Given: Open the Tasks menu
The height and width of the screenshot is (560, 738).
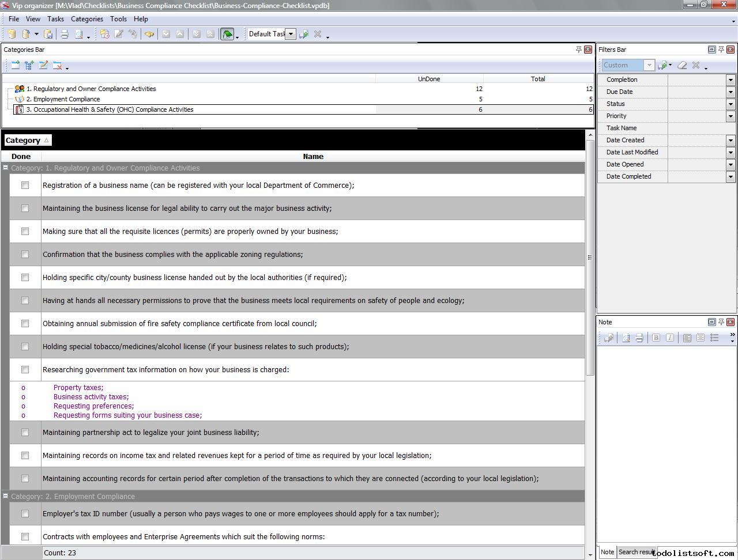Looking at the screenshot, I should [x=55, y=19].
